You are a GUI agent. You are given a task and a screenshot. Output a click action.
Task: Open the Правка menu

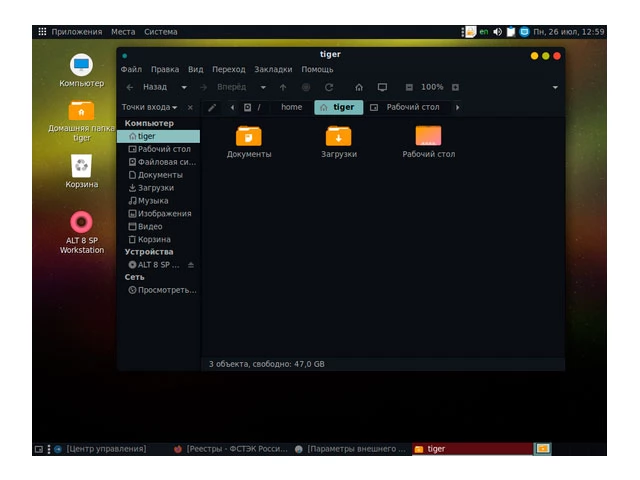click(165, 69)
